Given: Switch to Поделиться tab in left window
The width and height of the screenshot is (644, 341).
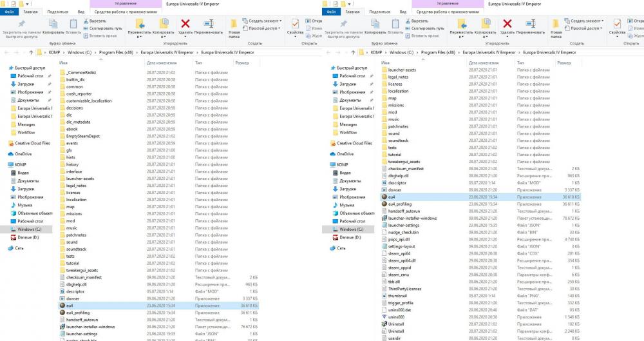Looking at the screenshot, I should tap(57, 12).
